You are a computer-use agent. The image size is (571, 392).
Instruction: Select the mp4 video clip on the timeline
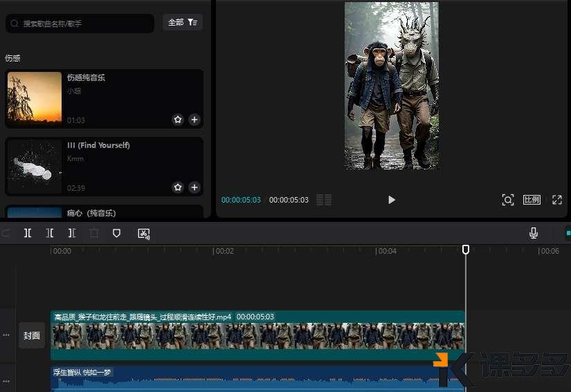click(x=258, y=335)
